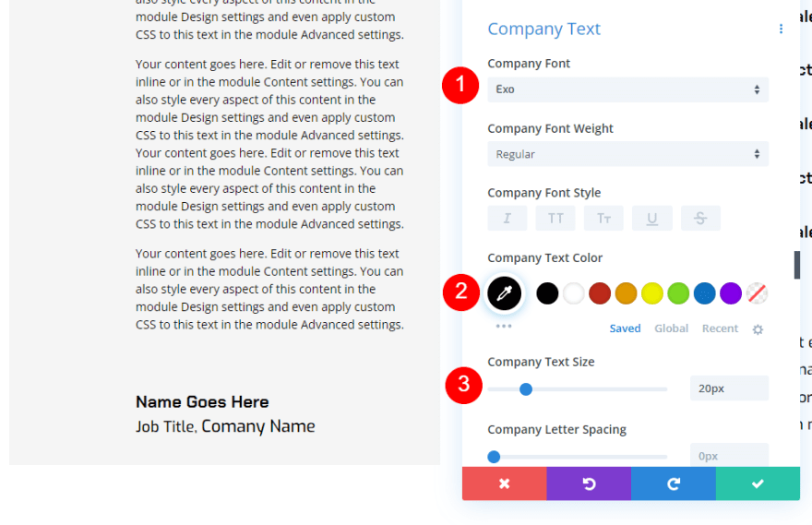
Task: Click the color palette settings gear icon
Action: coord(758,329)
